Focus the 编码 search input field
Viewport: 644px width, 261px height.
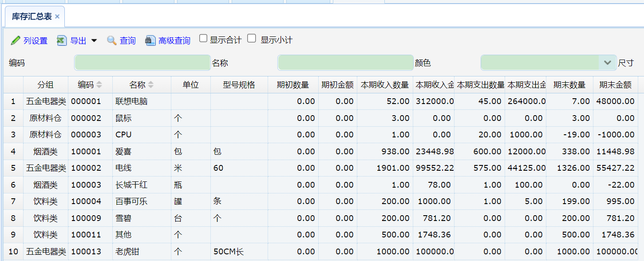(142, 63)
